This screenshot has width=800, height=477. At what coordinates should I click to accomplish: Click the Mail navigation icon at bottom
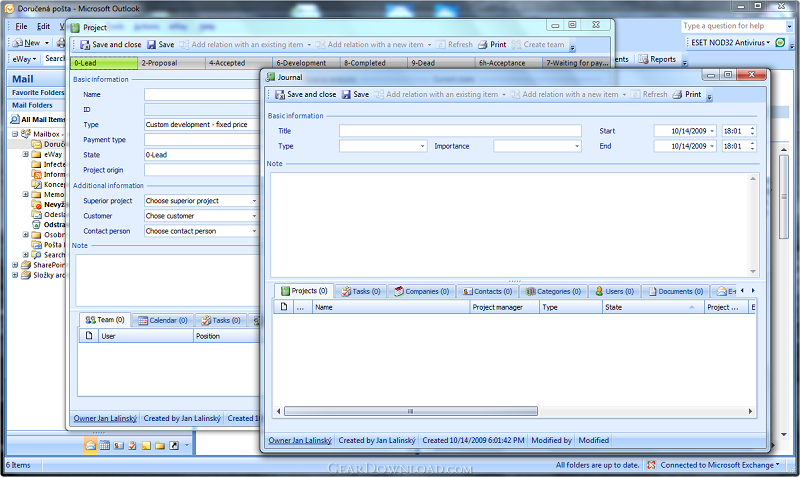[x=91, y=445]
